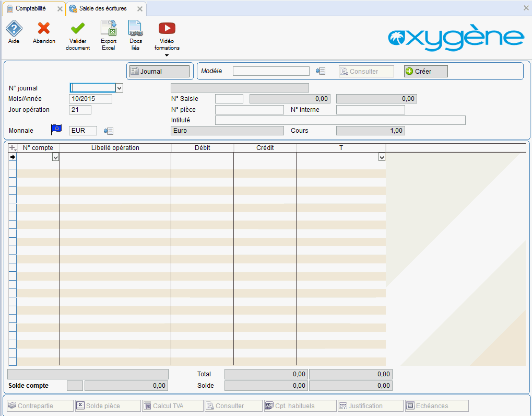Click the European flag icon beside Monnaie
The width and height of the screenshot is (532, 416).
click(x=56, y=130)
